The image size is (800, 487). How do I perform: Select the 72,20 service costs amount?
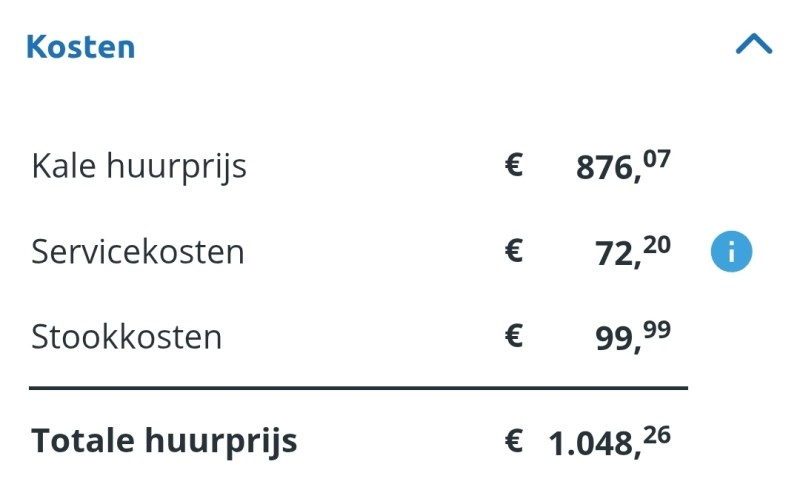pyautogui.click(x=633, y=251)
